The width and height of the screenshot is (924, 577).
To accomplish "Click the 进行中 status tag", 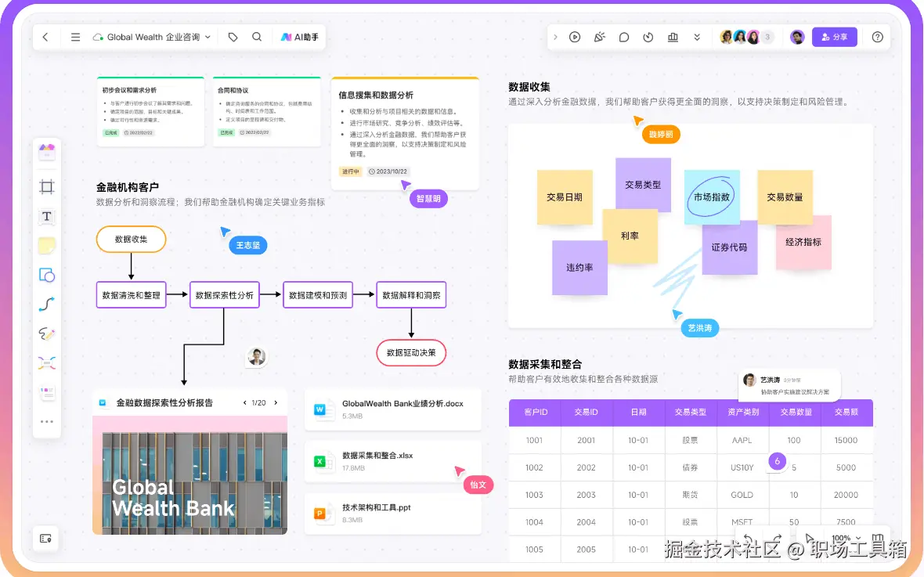I will pos(351,171).
